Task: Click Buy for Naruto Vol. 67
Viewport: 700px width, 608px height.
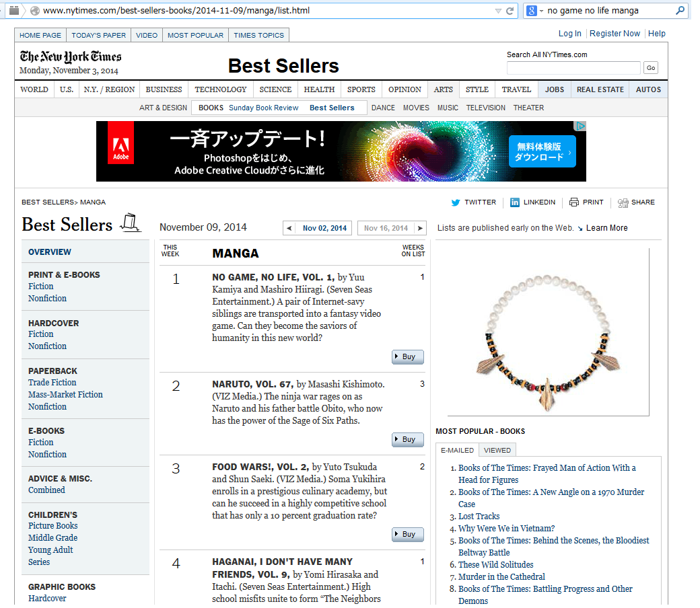Action: 408,439
